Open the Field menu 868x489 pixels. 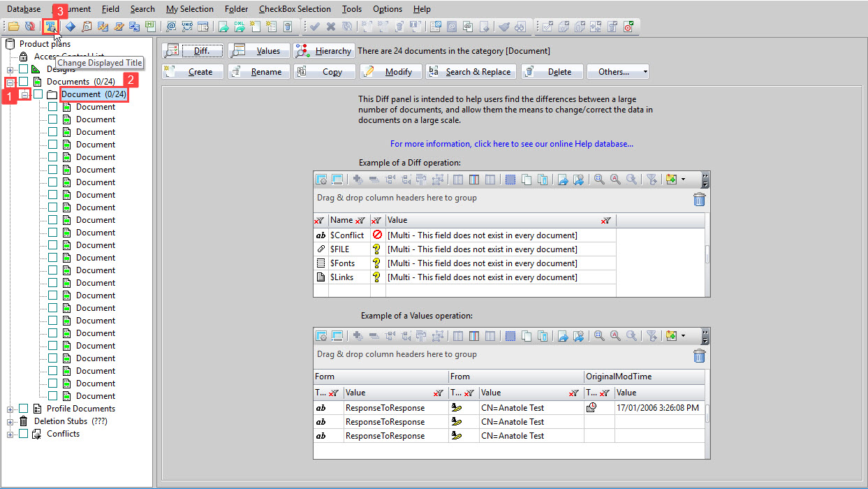tap(110, 9)
